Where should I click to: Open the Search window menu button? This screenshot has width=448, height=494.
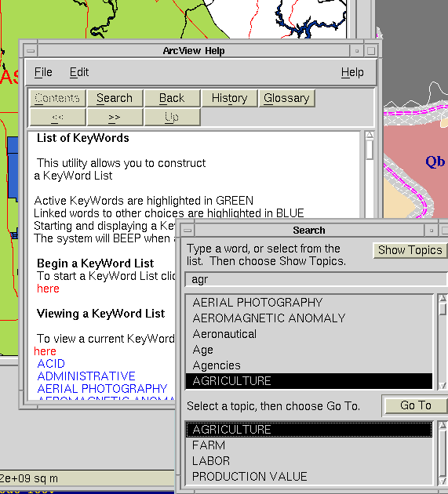(x=188, y=231)
